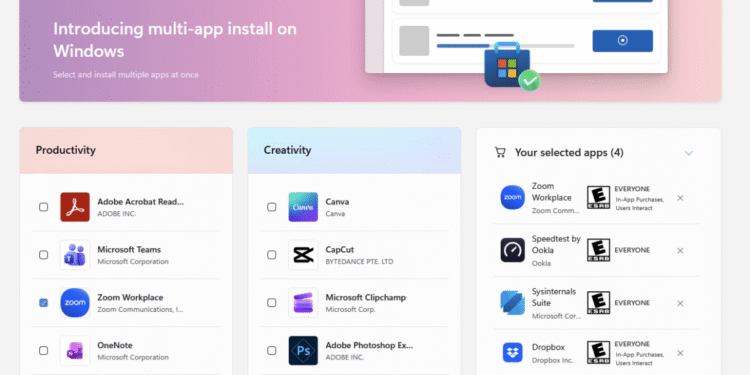Click the 'Introducing multi-app install on Windows' heading
This screenshot has height=375, width=750.
click(175, 40)
